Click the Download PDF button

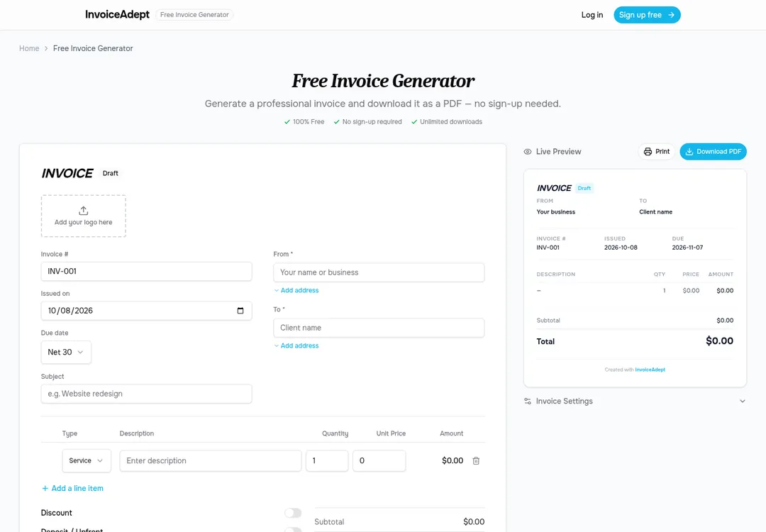714,151
